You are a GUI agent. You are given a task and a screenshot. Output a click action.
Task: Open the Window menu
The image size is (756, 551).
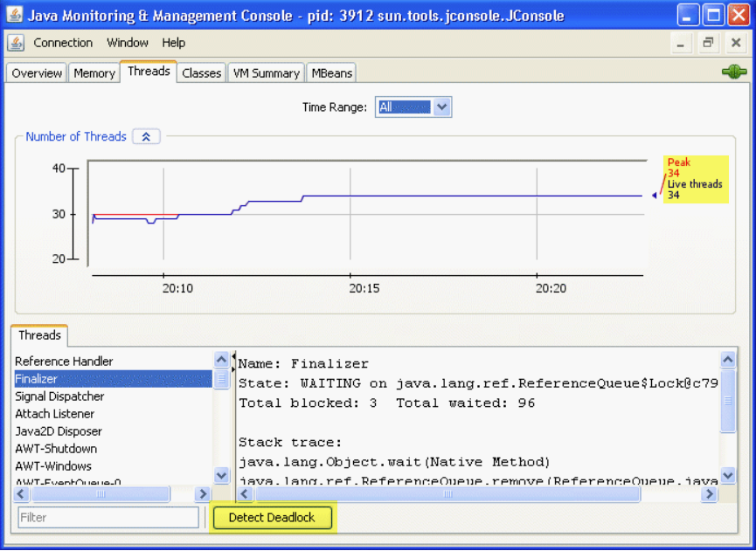(128, 43)
